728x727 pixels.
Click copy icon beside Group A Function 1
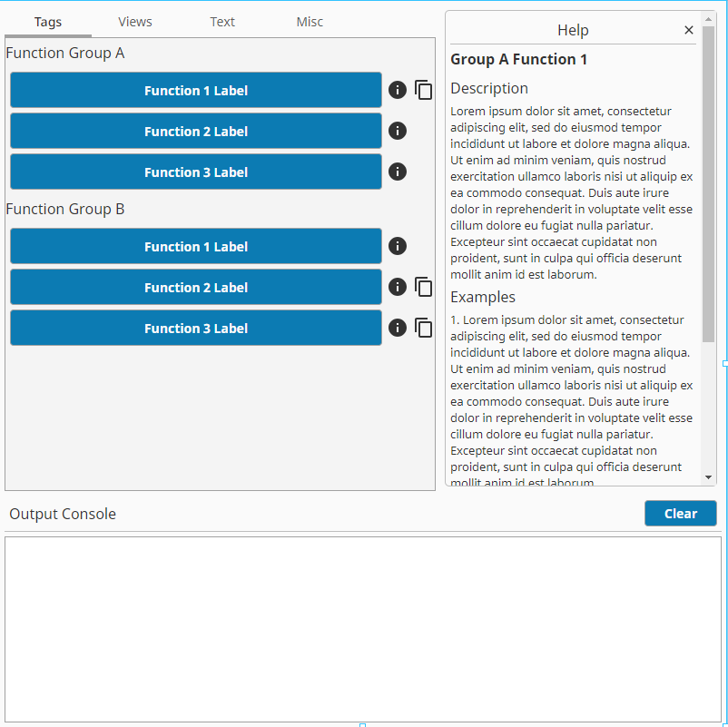click(424, 90)
